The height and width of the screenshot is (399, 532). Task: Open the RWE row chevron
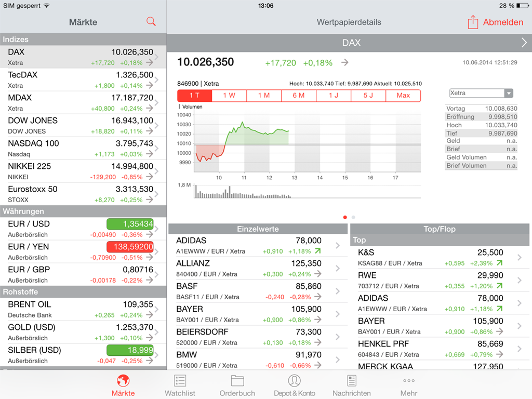520,280
